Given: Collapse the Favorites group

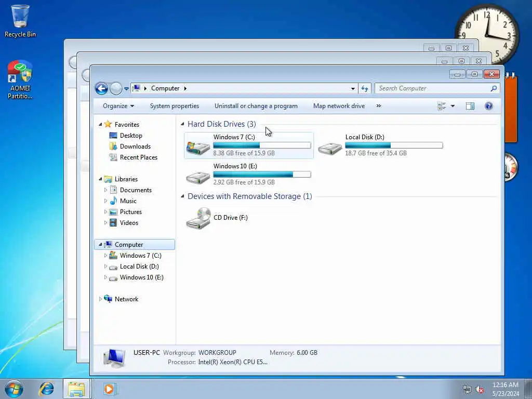Looking at the screenshot, I should coord(100,125).
